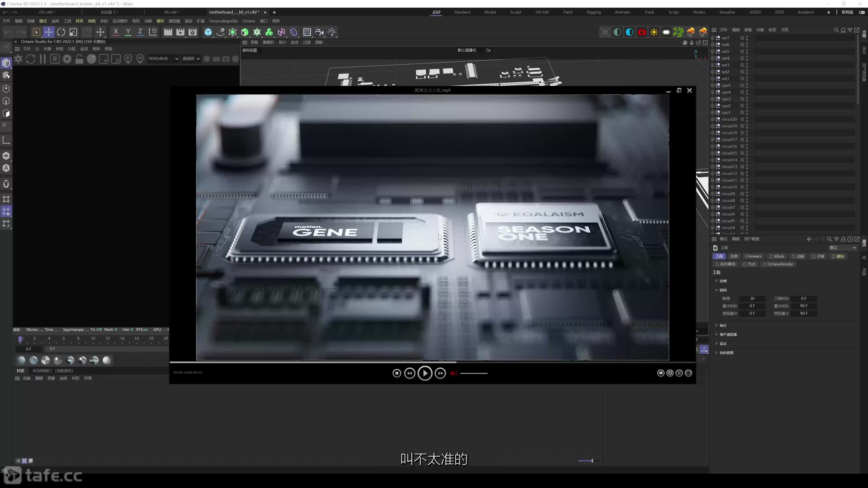Expand the circuit15 object tree node
The width and height of the screenshot is (868, 488).
pyautogui.click(x=712, y=153)
